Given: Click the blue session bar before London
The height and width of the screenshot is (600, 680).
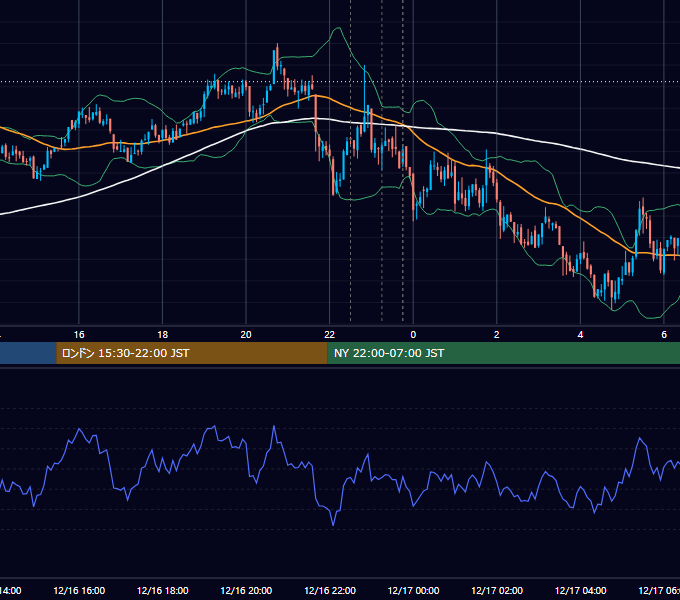Looking at the screenshot, I should pos(28,353).
